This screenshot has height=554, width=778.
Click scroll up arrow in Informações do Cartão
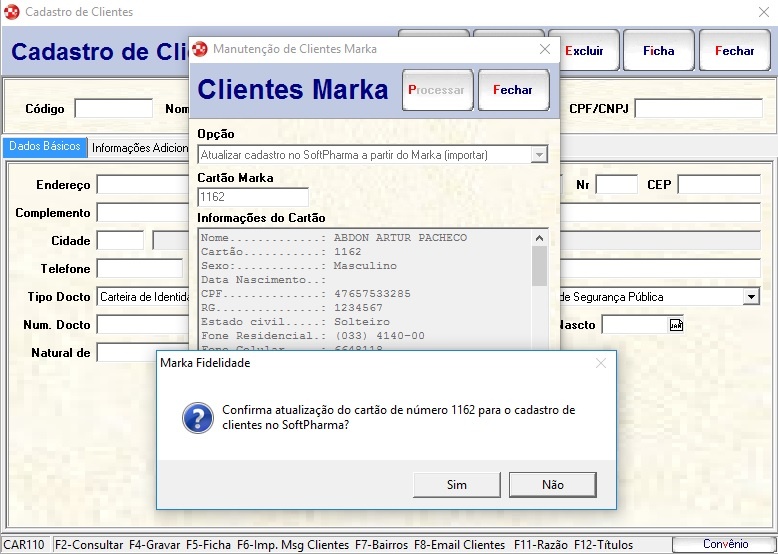pyautogui.click(x=539, y=238)
